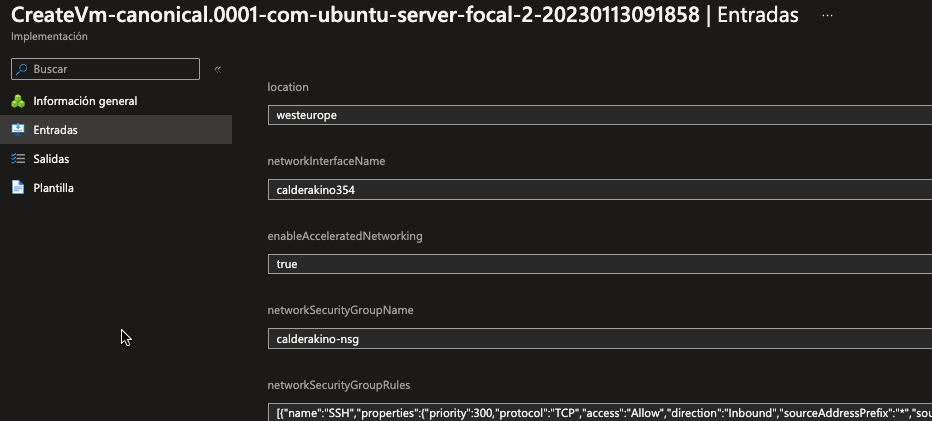Click the magnifier icon in search box
This screenshot has height=421, width=932.
[21, 69]
